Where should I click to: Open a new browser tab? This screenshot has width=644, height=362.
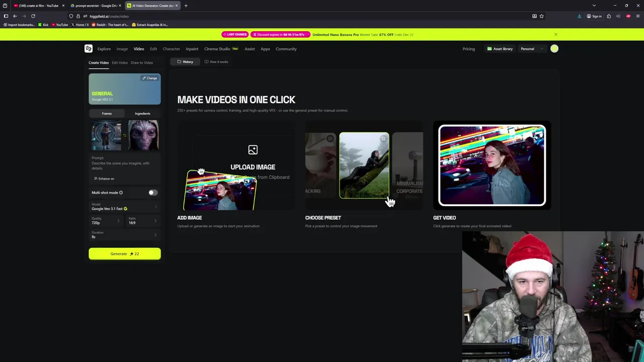coord(186,6)
